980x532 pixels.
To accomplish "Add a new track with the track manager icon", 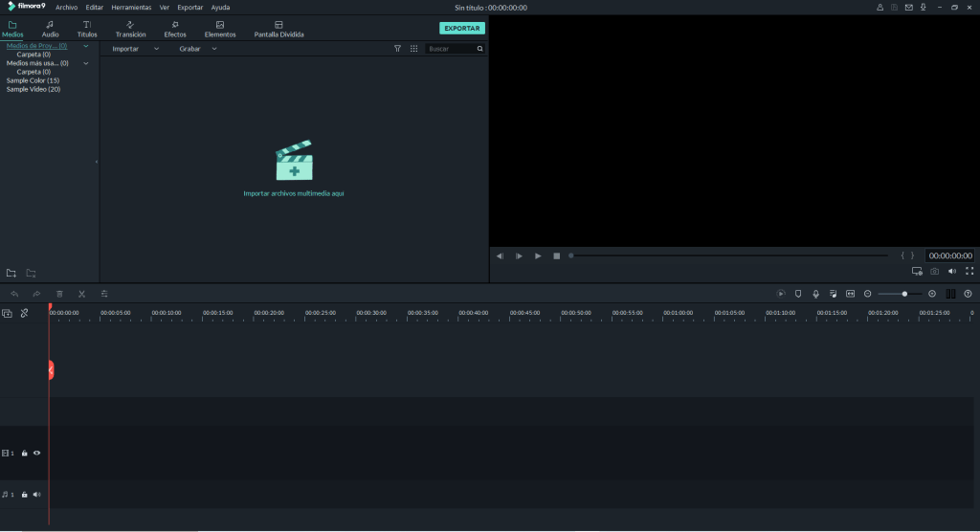I will [8, 313].
